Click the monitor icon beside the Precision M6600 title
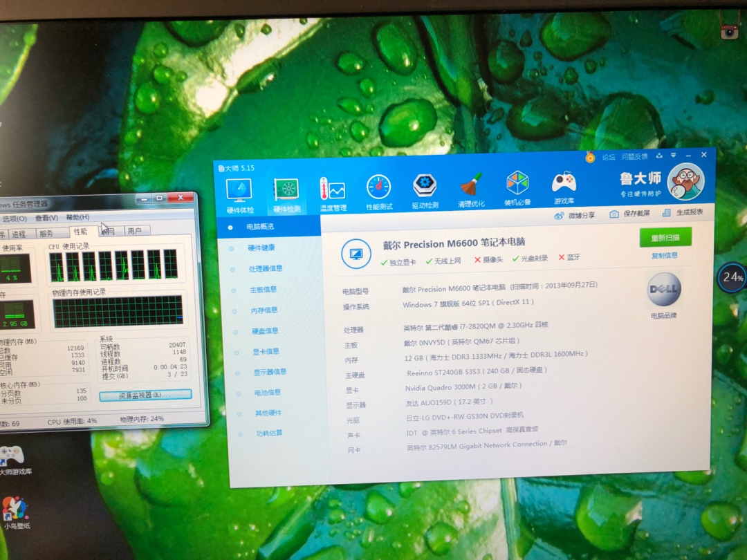 click(x=356, y=254)
